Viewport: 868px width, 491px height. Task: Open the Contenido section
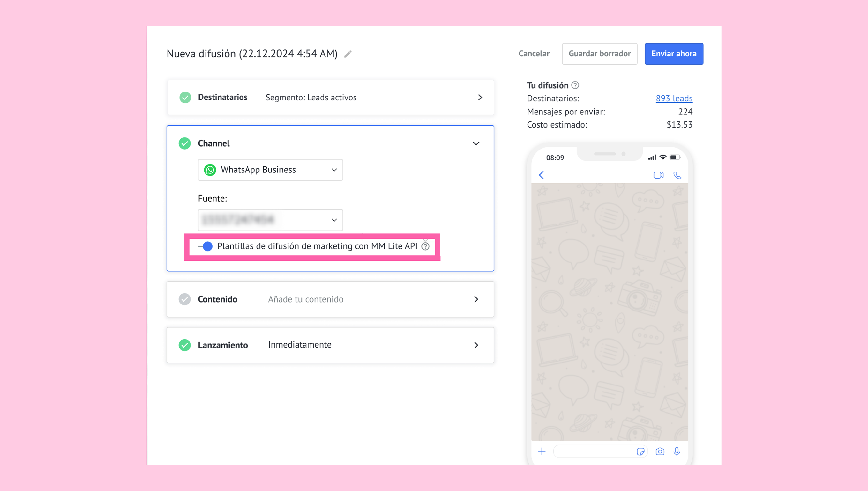pyautogui.click(x=476, y=299)
